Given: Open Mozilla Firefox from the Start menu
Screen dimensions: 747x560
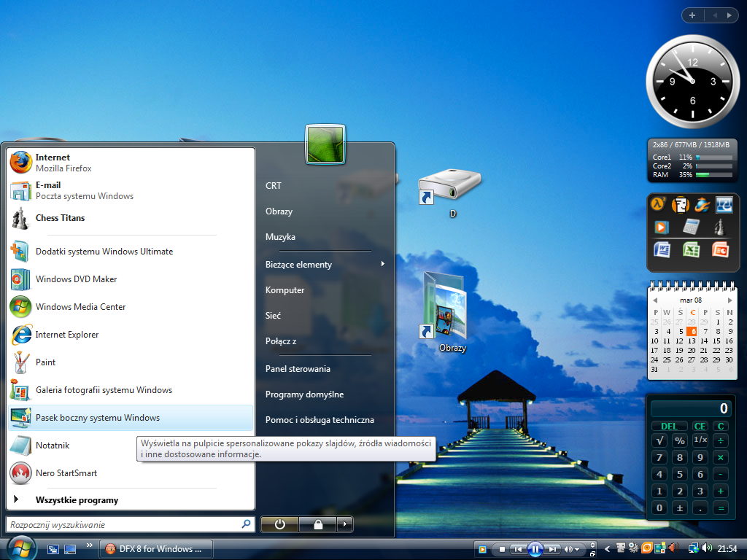Looking at the screenshot, I should click(x=63, y=163).
